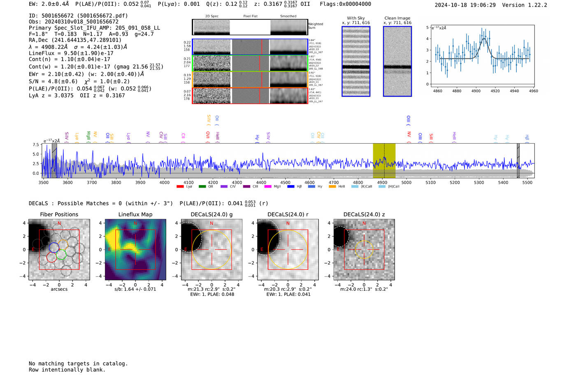576x392 pixels.
Task: Click the magenta CII line marker
Action: pos(183,138)
